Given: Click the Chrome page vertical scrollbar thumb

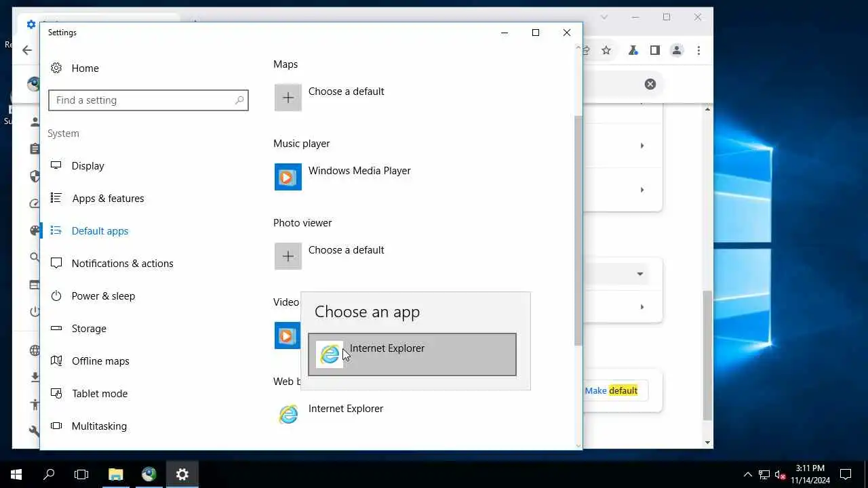Looking at the screenshot, I should click(708, 356).
